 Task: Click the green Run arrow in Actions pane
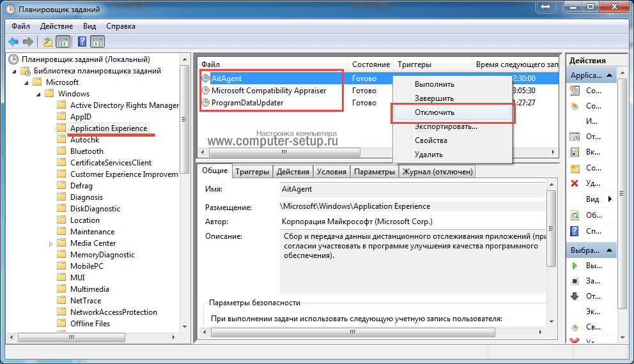[575, 265]
